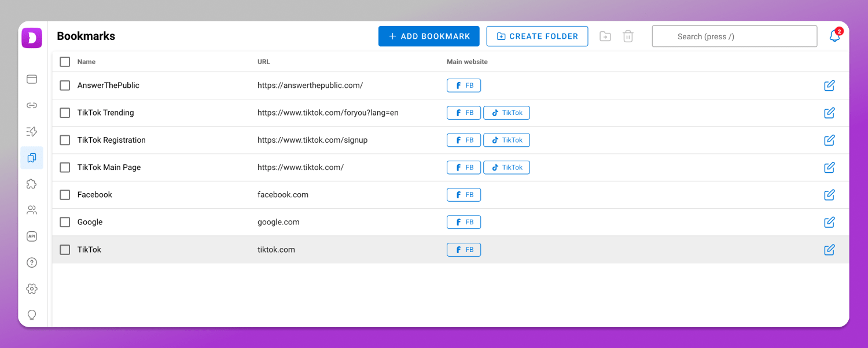Click TikTok tag in TikTok Main Page row
This screenshot has width=868, height=348.
coord(506,168)
